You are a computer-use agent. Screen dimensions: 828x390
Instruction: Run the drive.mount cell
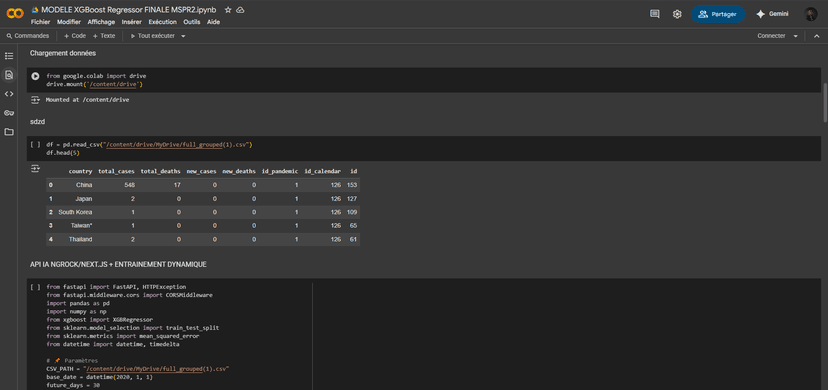click(35, 77)
